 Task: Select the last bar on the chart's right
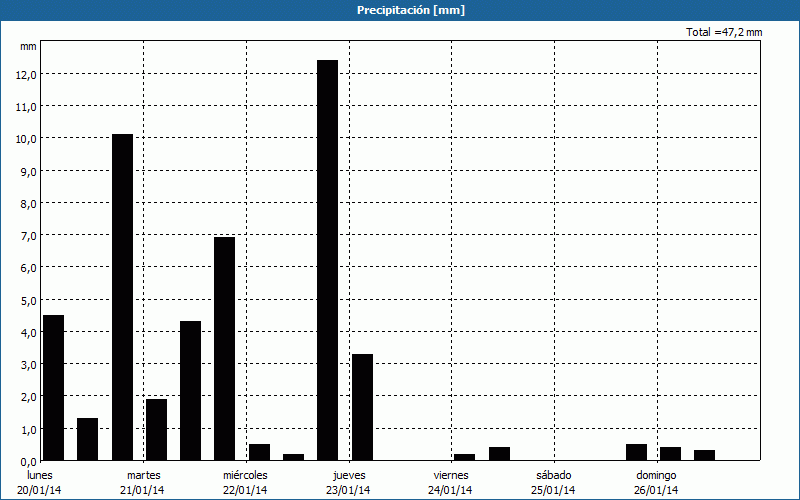pyautogui.click(x=705, y=455)
